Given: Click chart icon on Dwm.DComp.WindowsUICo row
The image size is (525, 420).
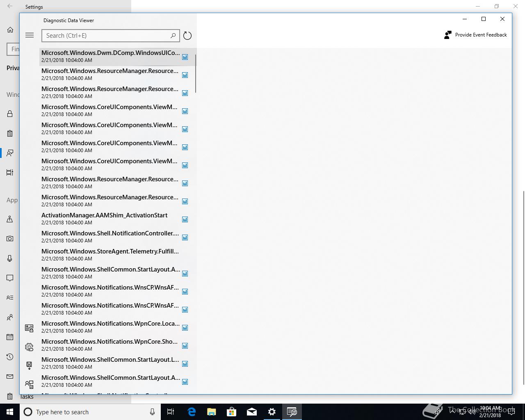Looking at the screenshot, I should pos(185,57).
